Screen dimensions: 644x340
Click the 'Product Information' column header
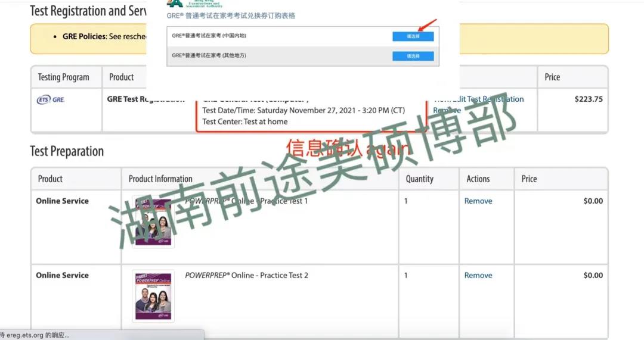point(160,179)
